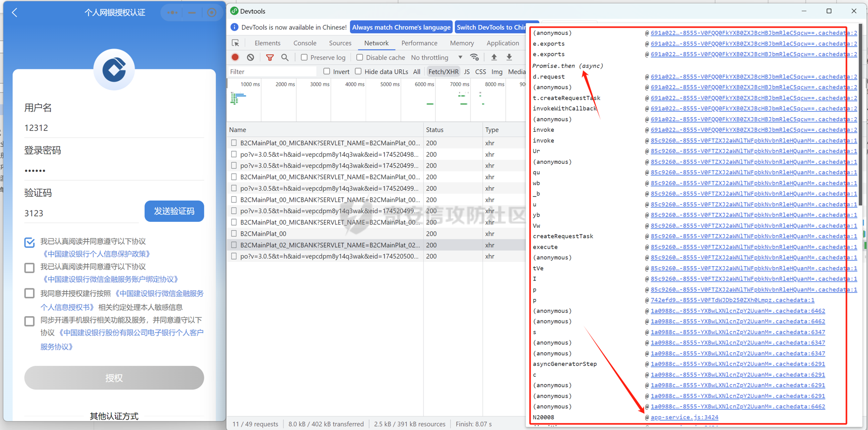Sort requests by the Status column header
The width and height of the screenshot is (868, 430).
453,130
